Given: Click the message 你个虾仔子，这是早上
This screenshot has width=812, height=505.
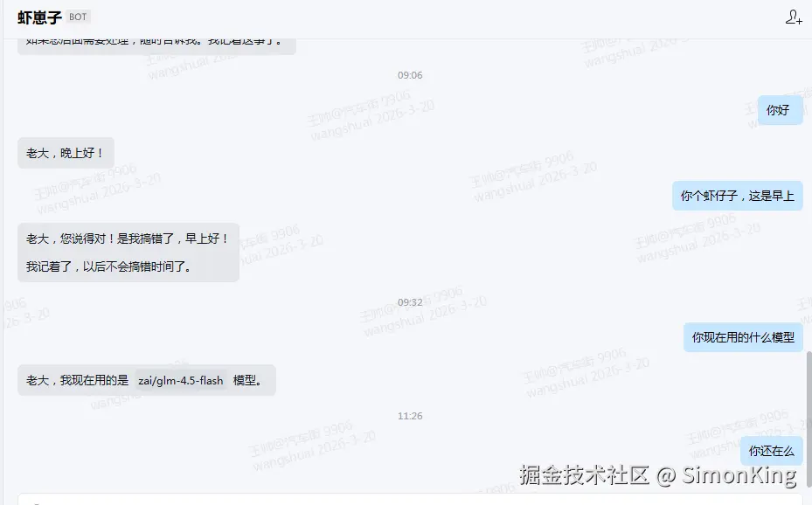Looking at the screenshot, I should [x=738, y=196].
